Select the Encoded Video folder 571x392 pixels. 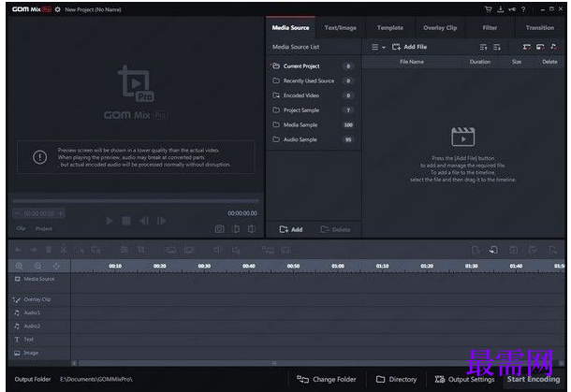pos(314,95)
